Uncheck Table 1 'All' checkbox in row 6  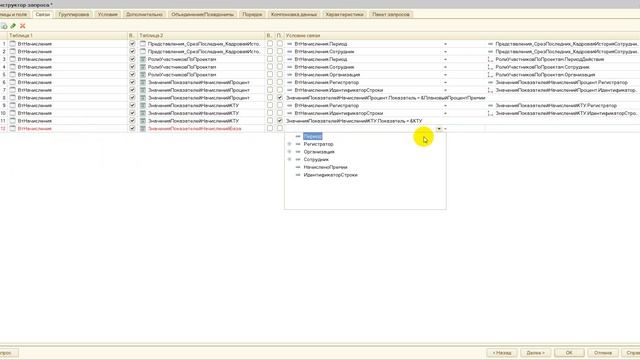tap(132, 82)
